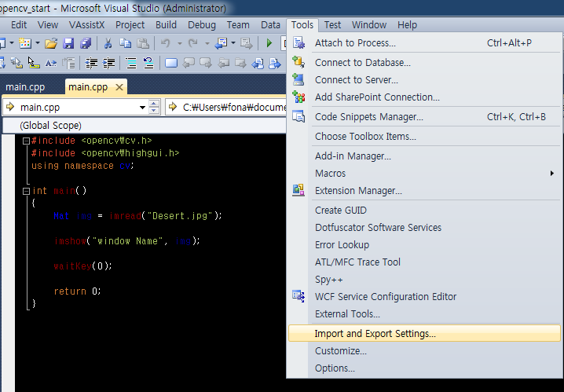Click the file path navigation field
The image size is (564, 392).
coord(226,107)
